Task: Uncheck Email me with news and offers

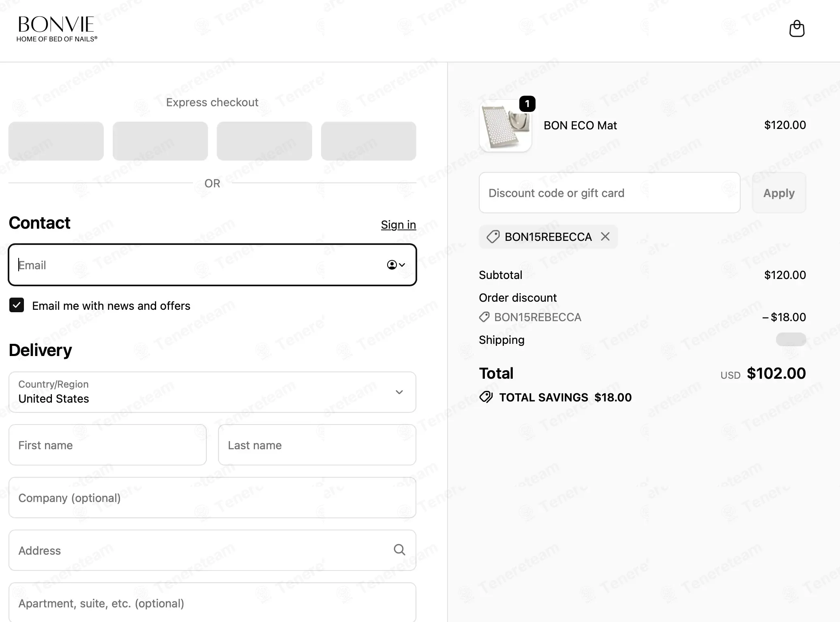Action: click(x=17, y=305)
